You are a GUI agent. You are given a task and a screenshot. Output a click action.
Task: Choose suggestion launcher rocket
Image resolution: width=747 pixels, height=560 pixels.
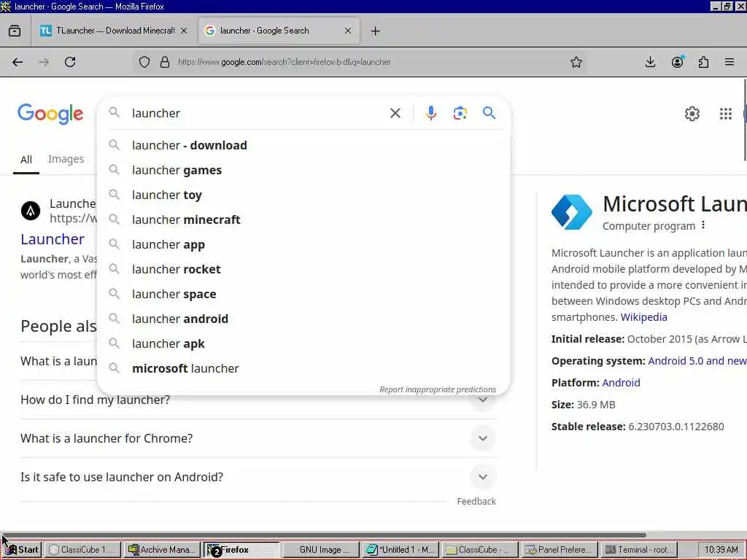[303, 269]
